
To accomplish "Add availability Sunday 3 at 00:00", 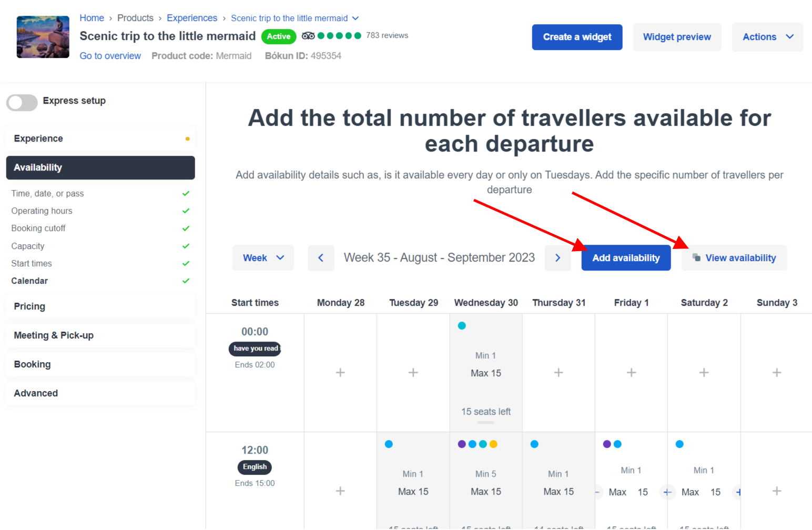I will pos(777,373).
